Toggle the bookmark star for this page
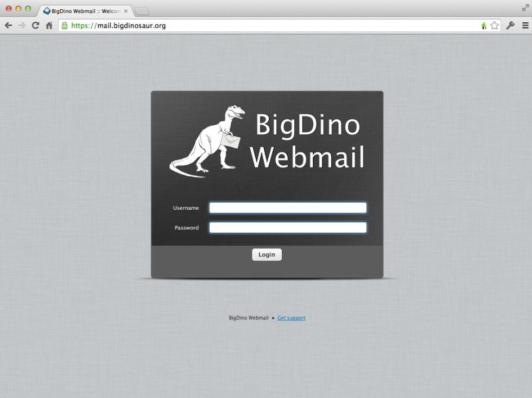Screen dimensions: 532x398 (x=495, y=25)
